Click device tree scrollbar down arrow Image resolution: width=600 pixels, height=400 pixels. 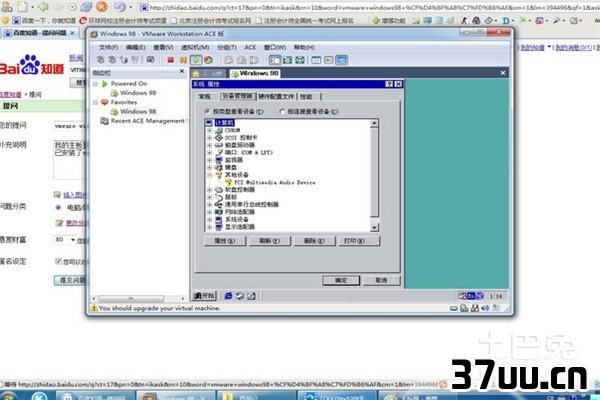[x=374, y=227]
